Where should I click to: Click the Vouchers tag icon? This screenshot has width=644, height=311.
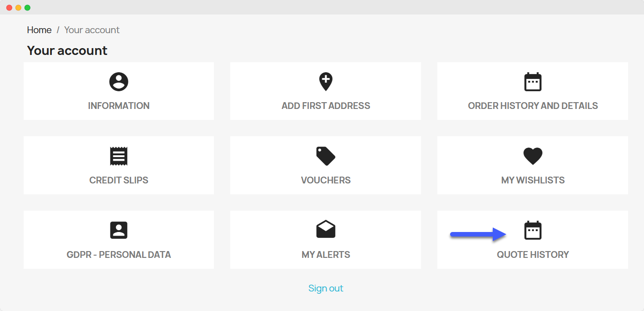pos(326,156)
